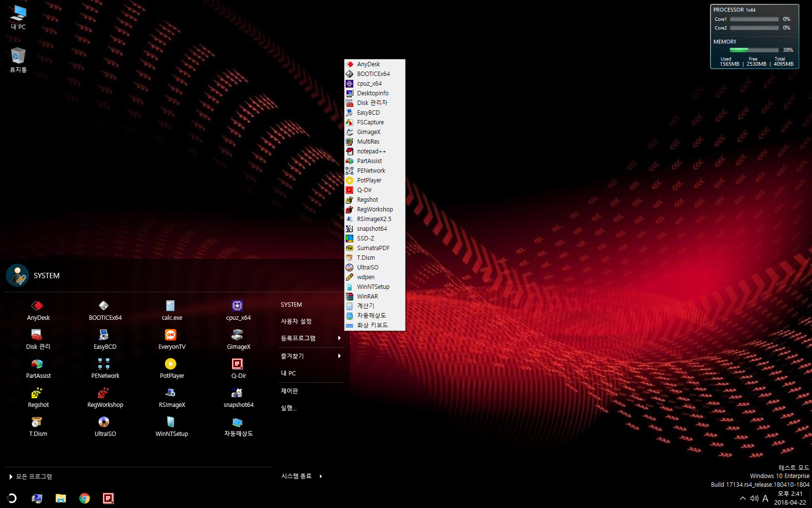Open the file explorer folder on the taskbar
The width and height of the screenshot is (812, 508).
click(60, 498)
